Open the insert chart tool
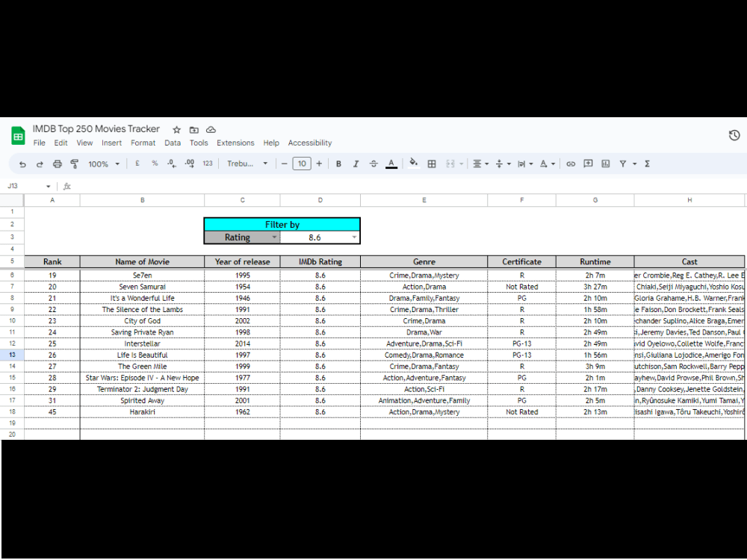This screenshot has width=747, height=560. click(x=606, y=164)
